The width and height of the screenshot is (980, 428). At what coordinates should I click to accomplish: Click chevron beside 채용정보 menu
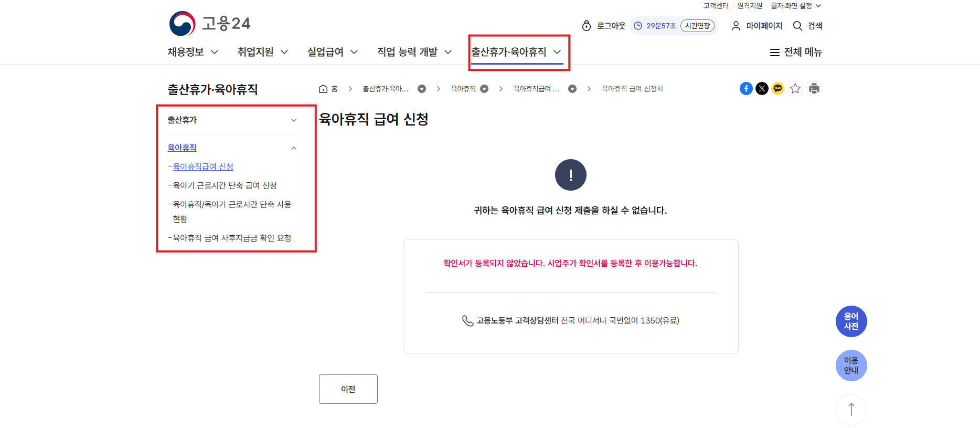[x=215, y=52]
